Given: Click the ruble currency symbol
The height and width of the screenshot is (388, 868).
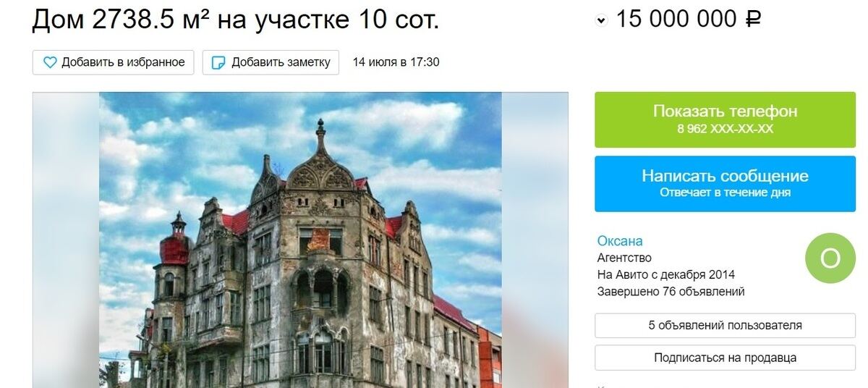Looking at the screenshot, I should pos(752,20).
